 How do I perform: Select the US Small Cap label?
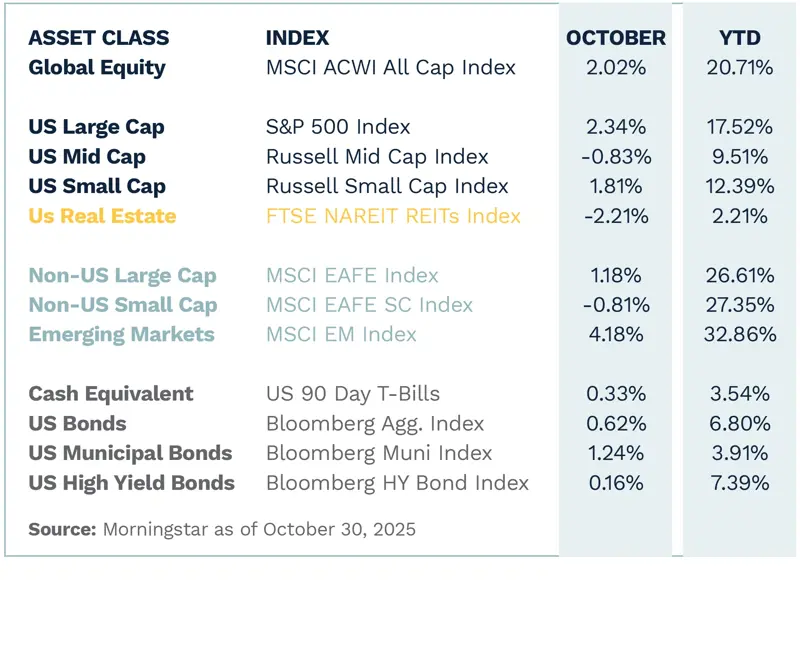click(97, 186)
